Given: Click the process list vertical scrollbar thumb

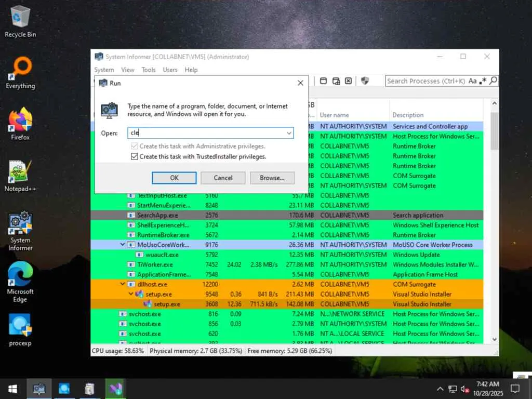Looking at the screenshot, I should pos(495,131).
